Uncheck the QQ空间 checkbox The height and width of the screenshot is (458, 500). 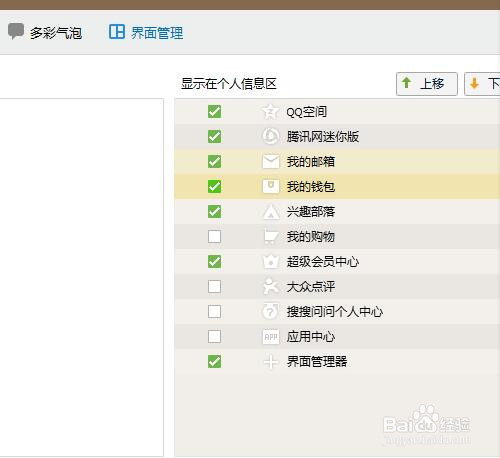tap(214, 112)
